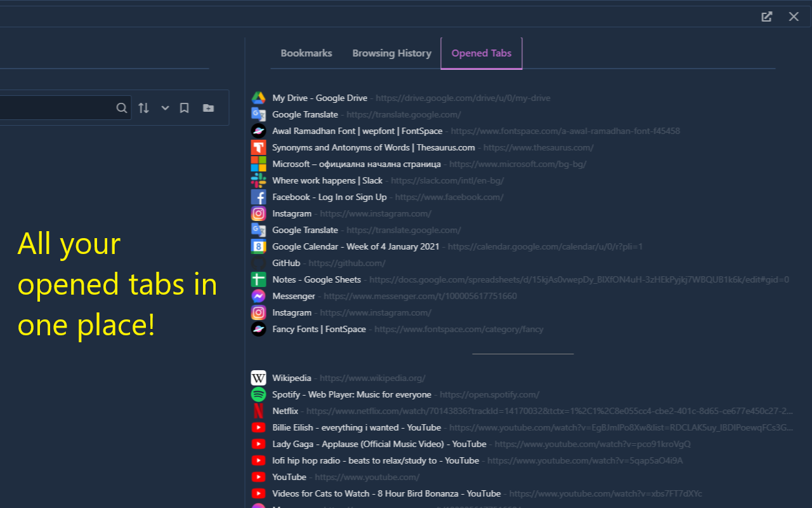Open the Wikipedia tab entry
812x508 pixels.
[292, 378]
